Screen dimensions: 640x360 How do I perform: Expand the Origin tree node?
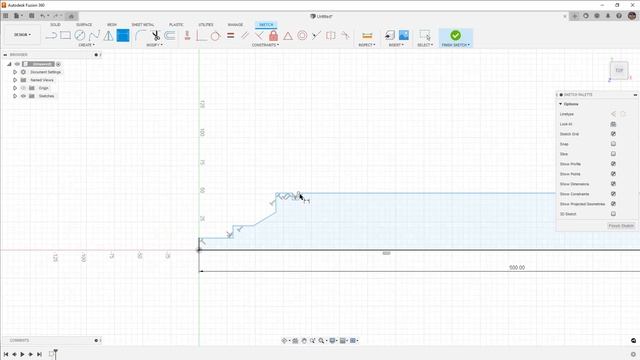[15, 88]
